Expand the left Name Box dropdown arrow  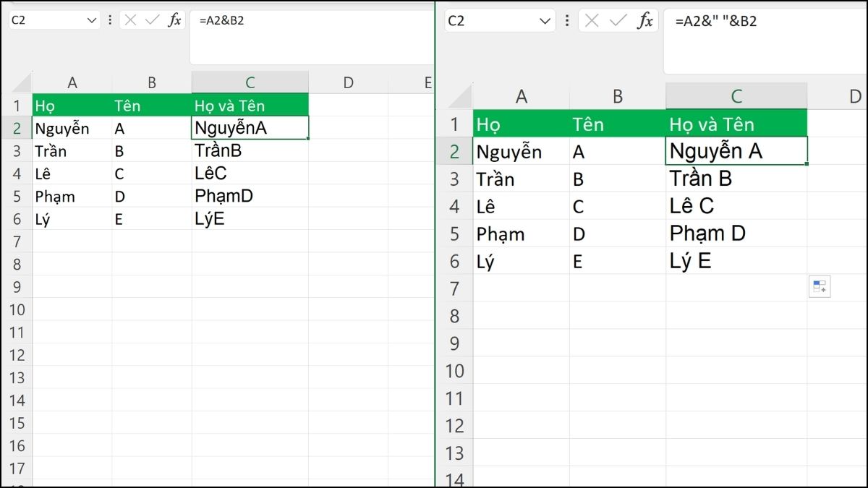click(92, 20)
